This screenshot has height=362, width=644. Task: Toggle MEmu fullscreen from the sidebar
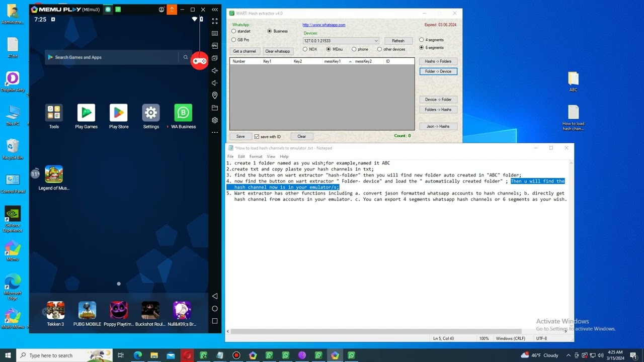click(x=215, y=22)
